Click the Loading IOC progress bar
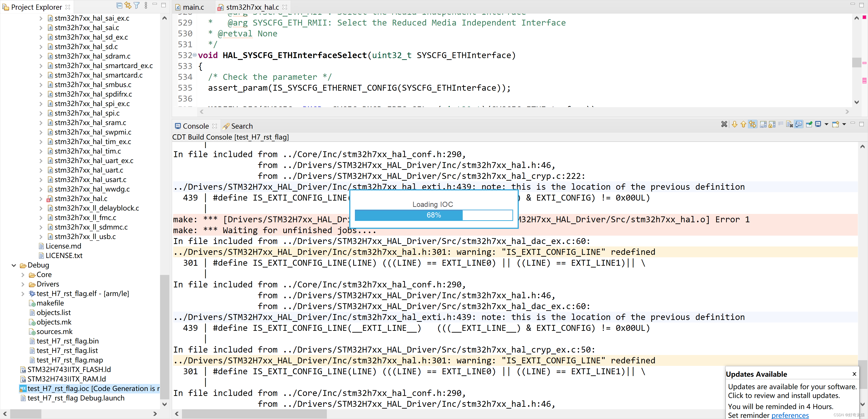This screenshot has height=419, width=868. tap(433, 215)
